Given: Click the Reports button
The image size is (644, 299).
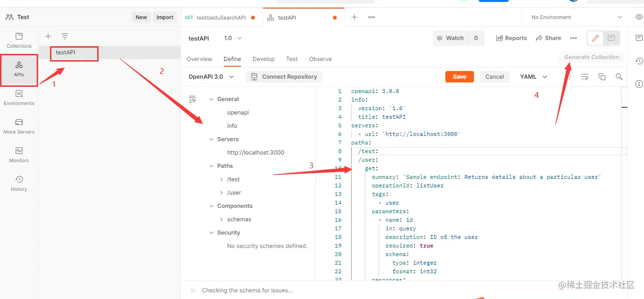Looking at the screenshot, I should point(511,38).
